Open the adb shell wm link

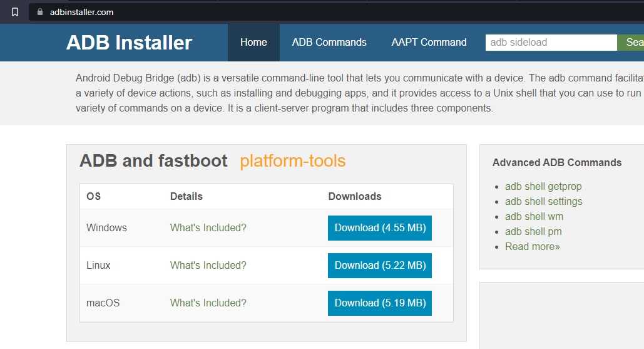point(534,217)
